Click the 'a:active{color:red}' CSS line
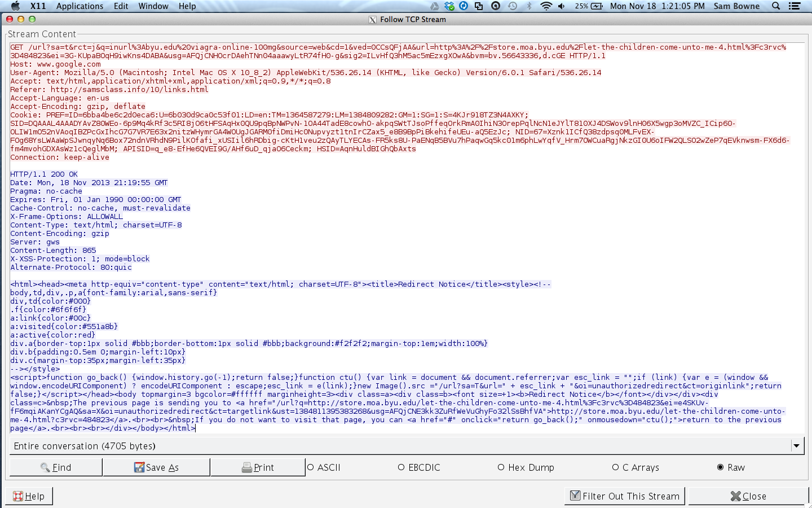Image resolution: width=812 pixels, height=508 pixels. click(53, 335)
